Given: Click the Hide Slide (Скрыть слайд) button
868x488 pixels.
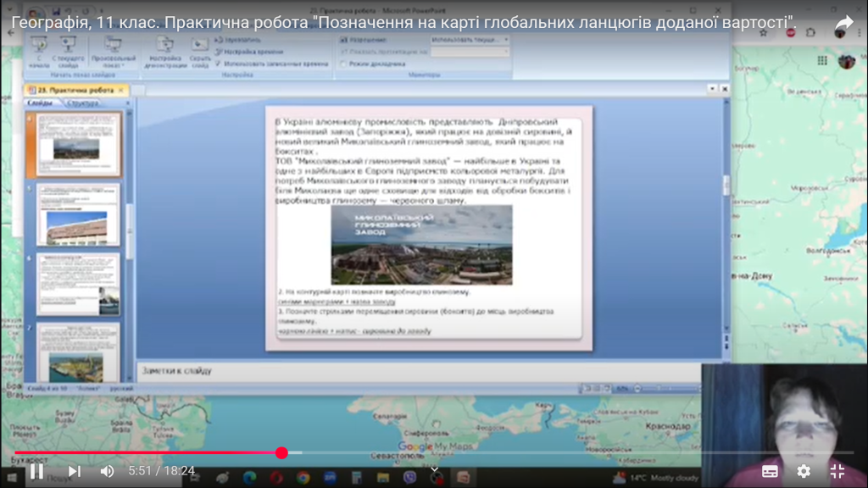Looking at the screenshot, I should [200, 53].
